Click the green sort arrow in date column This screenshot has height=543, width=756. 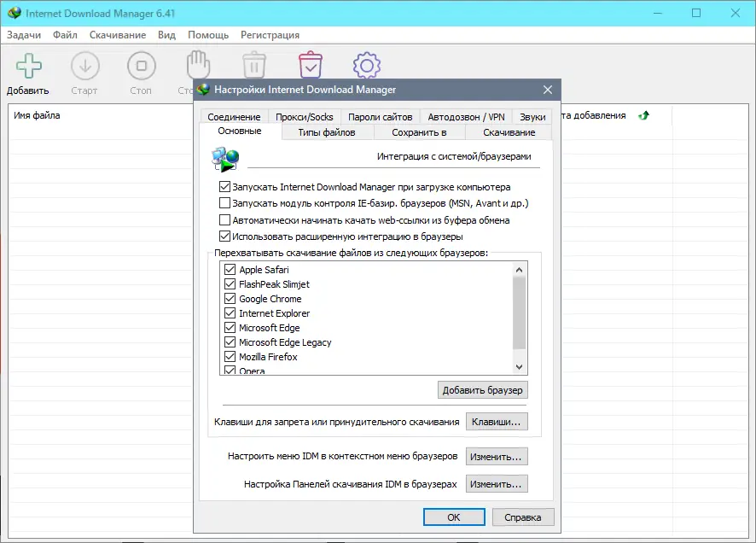(x=643, y=115)
